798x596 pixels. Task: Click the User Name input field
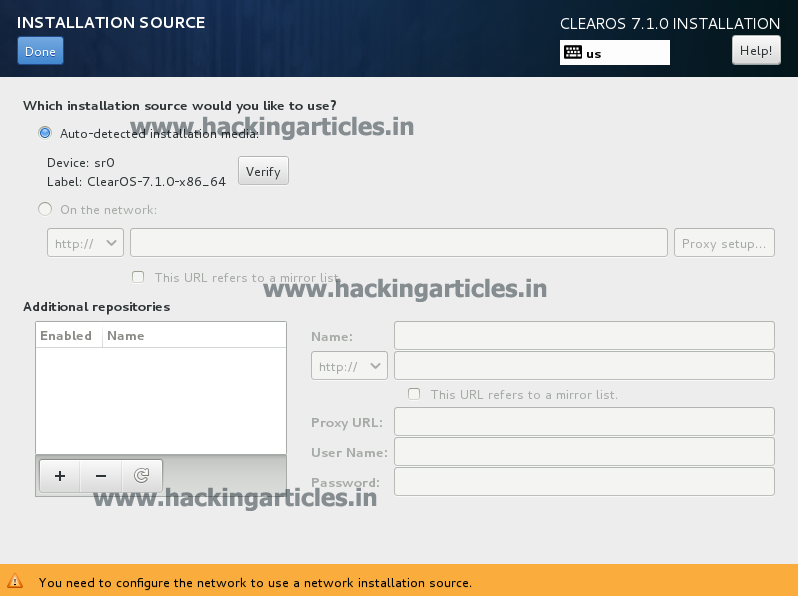584,451
